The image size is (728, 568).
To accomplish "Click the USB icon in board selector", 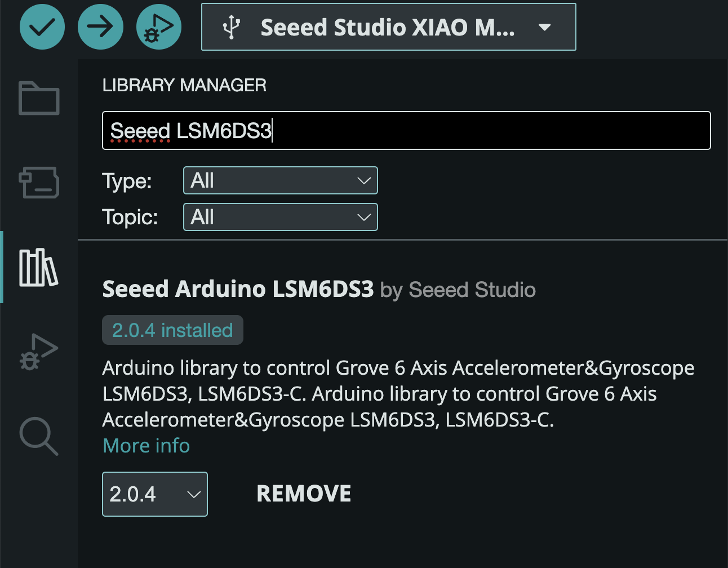I will (232, 27).
